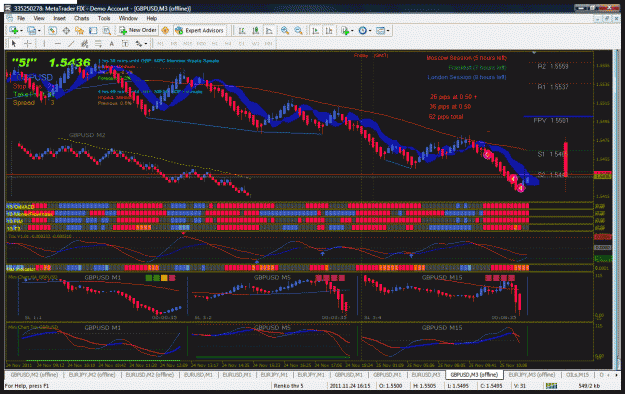Expand the Templates dropdown arrow
Screen dimensions: 625x394
pos(388,30)
